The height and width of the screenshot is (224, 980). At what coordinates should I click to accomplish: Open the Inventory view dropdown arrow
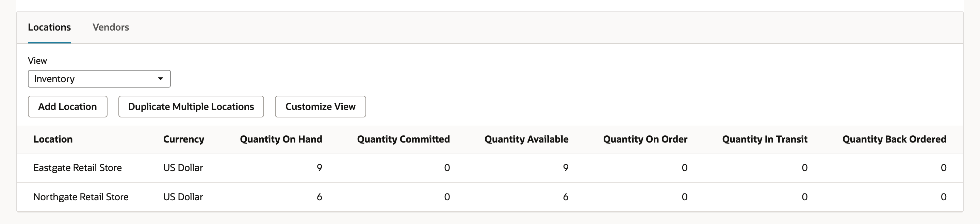(161, 79)
